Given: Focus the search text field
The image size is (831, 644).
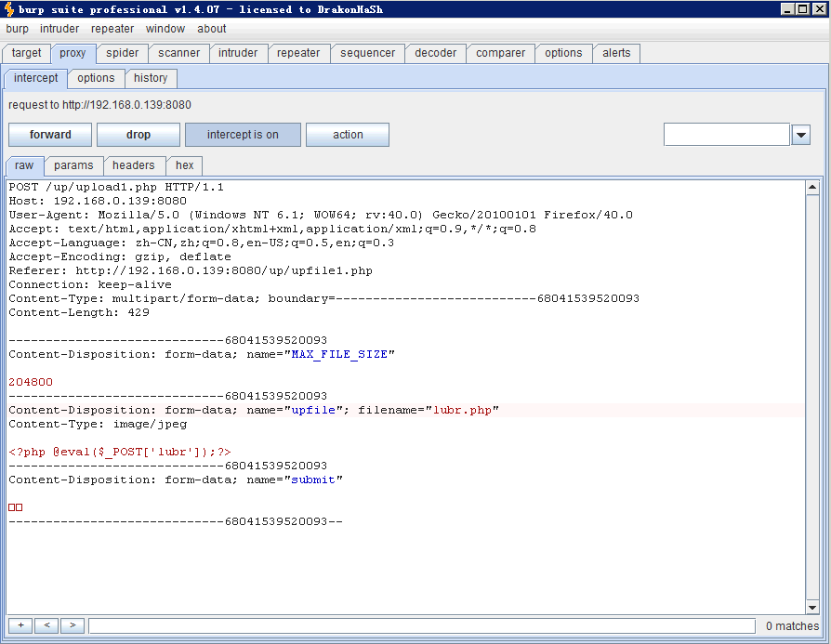Looking at the screenshot, I should point(422,625).
